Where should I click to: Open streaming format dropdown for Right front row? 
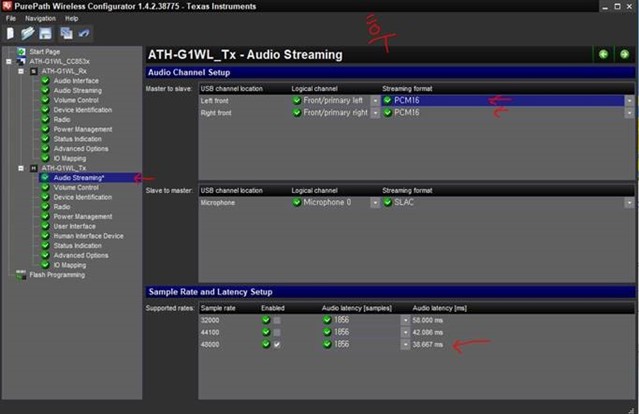(x=630, y=113)
